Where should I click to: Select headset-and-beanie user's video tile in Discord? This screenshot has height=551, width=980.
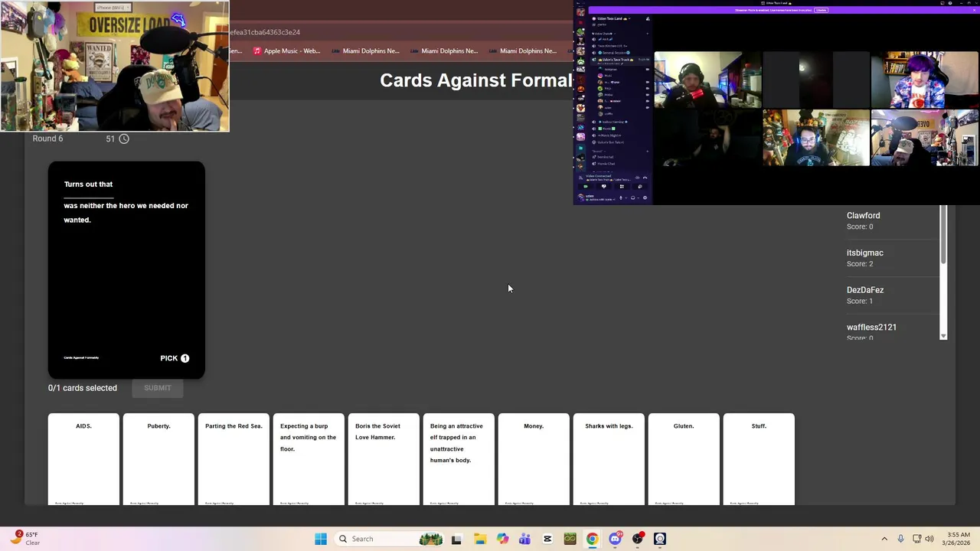tap(707, 80)
